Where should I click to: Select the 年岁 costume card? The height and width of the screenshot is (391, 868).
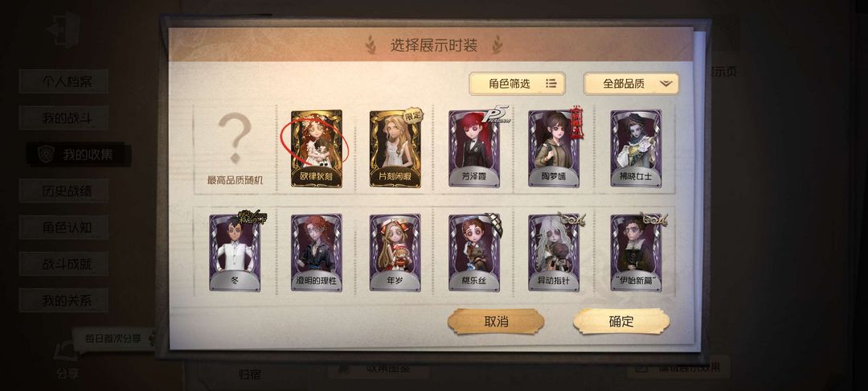395,253
